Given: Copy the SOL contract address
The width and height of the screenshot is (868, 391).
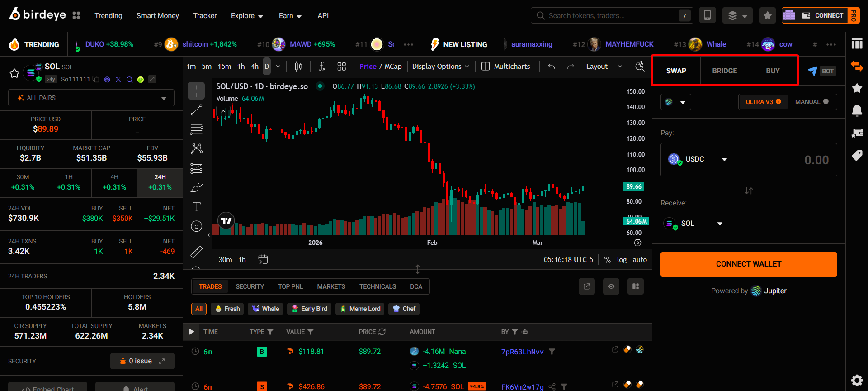Looking at the screenshot, I should [x=96, y=79].
